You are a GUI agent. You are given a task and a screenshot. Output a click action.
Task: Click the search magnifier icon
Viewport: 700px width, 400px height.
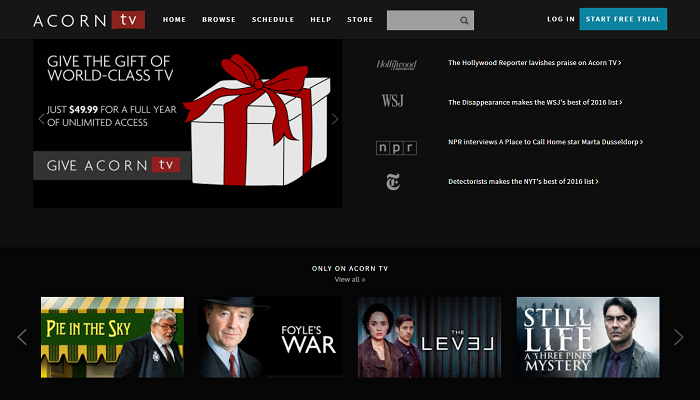[464, 21]
